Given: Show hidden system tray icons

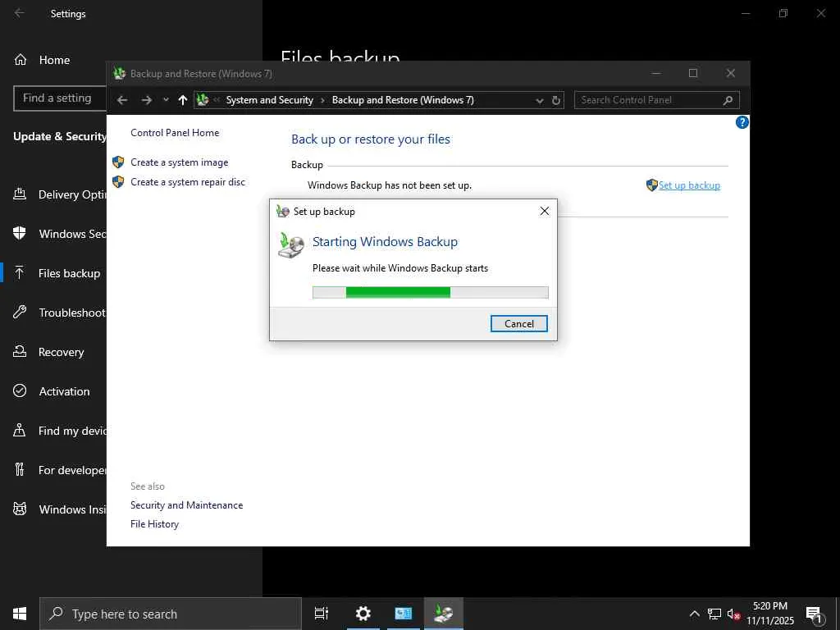Looking at the screenshot, I should (x=694, y=614).
